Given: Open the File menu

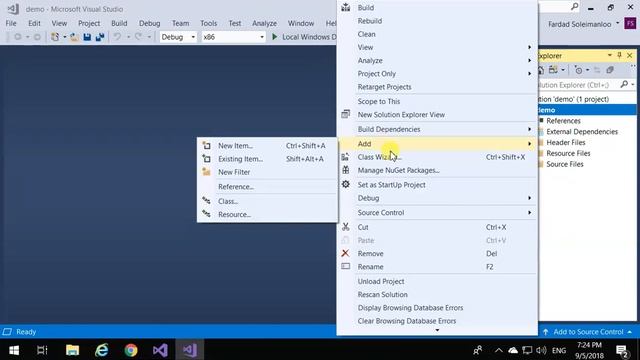Looking at the screenshot, I should pyautogui.click(x=11, y=23).
